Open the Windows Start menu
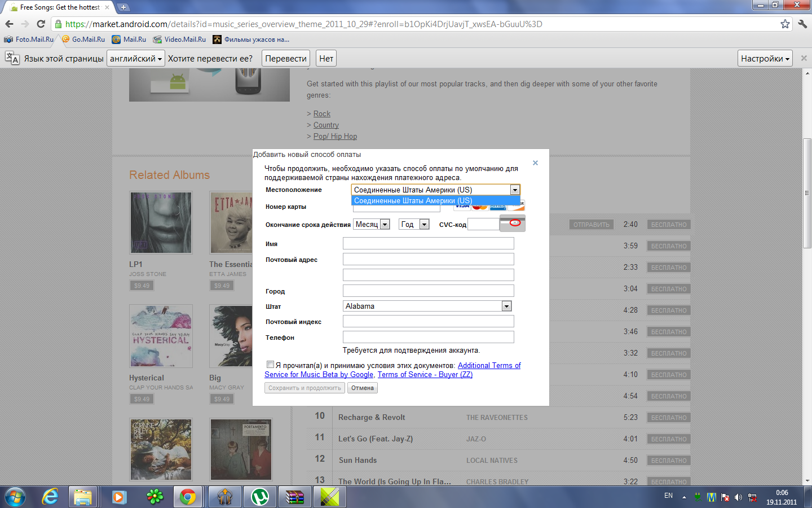The height and width of the screenshot is (508, 812). tap(15, 497)
